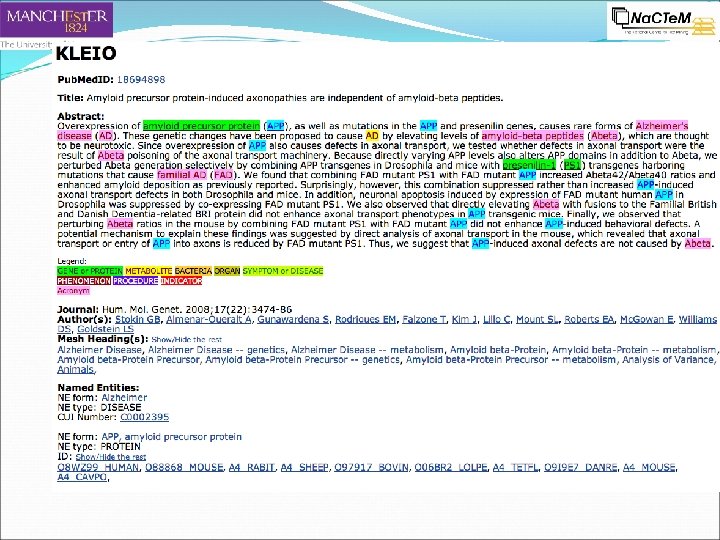720x540 pixels.
Task: Click the METABOLITE legend swatch
Action: click(x=149, y=271)
